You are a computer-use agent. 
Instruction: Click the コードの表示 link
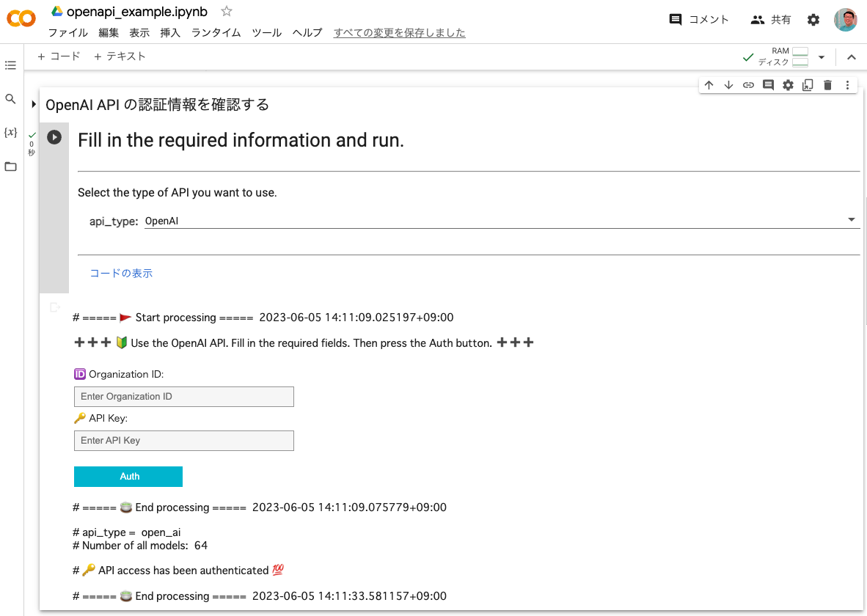(120, 273)
